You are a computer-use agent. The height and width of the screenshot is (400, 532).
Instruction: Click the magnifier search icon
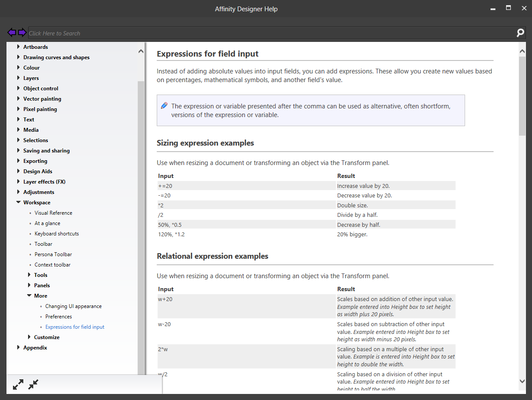(x=520, y=33)
